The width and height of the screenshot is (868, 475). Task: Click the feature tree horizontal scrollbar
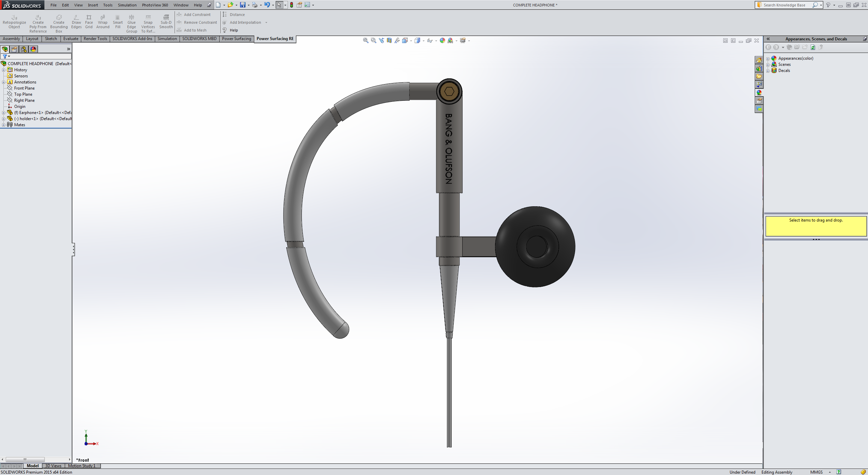[x=25, y=459]
